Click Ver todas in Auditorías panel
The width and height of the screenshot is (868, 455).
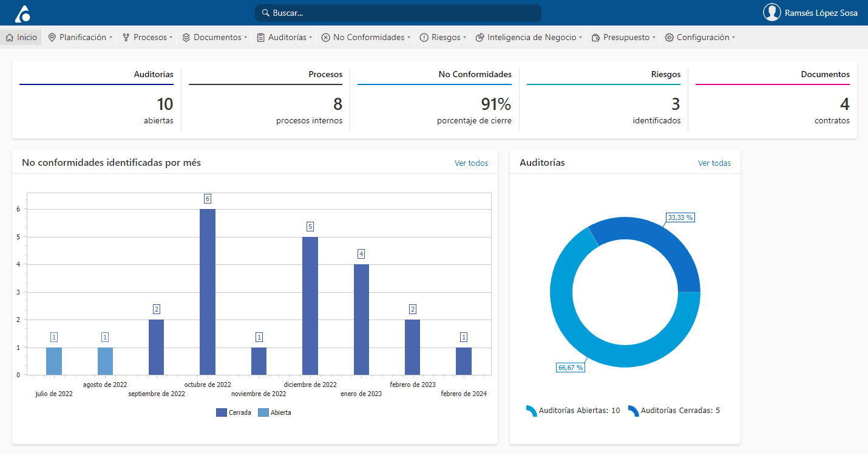pyautogui.click(x=714, y=163)
